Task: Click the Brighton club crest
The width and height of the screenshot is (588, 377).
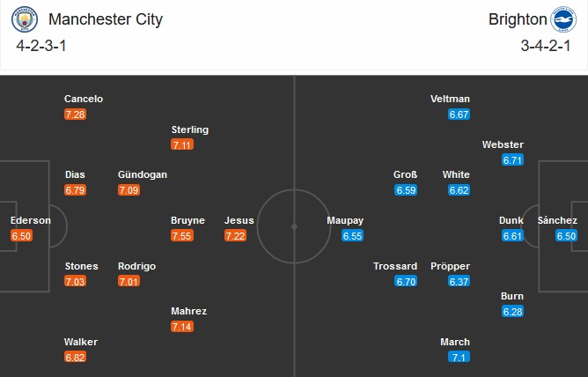Action: (x=562, y=20)
